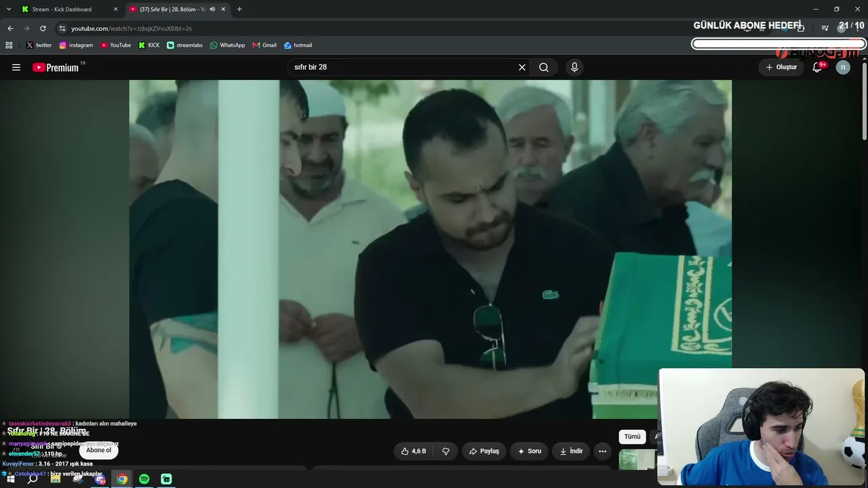
Task: Open the YouTube guide hamburger menu
Action: coord(16,67)
